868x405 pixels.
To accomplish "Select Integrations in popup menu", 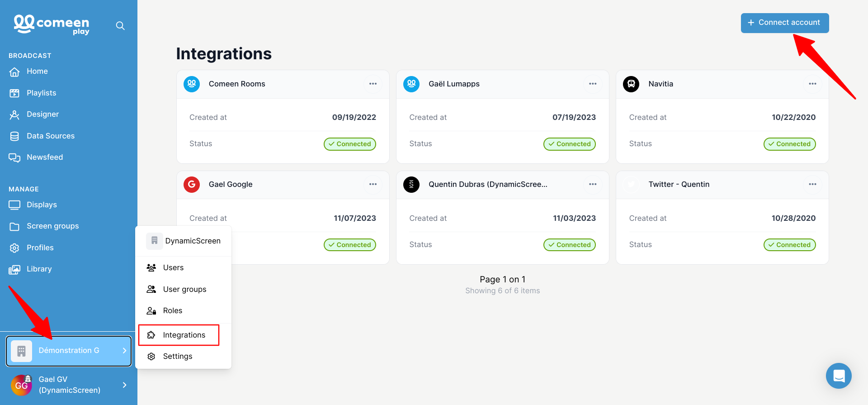I will [x=179, y=335].
